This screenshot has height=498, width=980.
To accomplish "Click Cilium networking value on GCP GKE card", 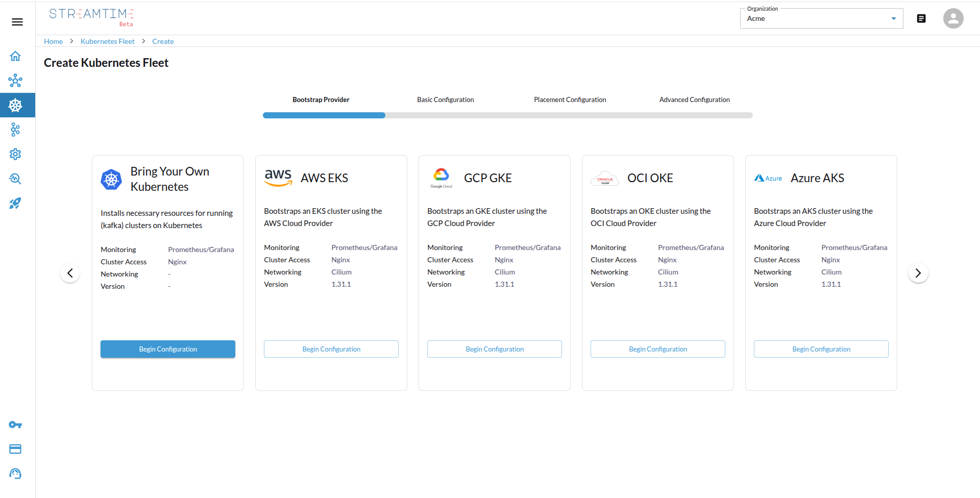I will click(505, 272).
